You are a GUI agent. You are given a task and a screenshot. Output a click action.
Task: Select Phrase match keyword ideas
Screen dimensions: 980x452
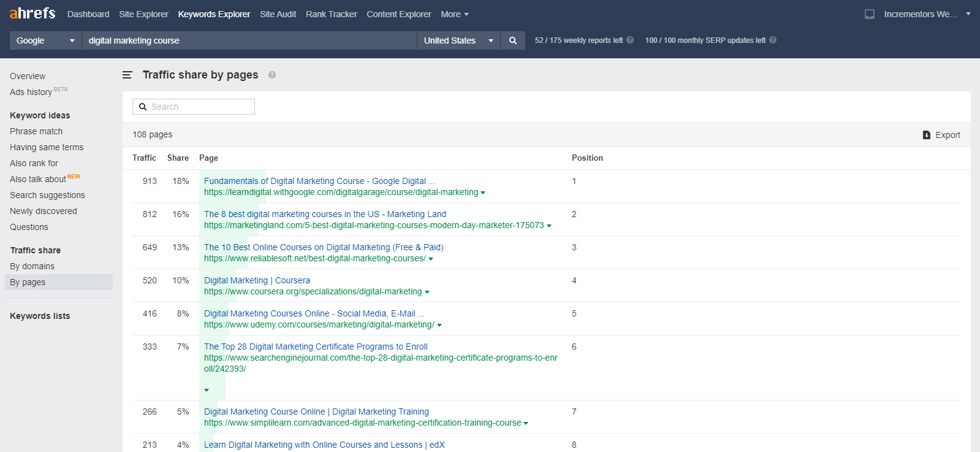(x=36, y=131)
